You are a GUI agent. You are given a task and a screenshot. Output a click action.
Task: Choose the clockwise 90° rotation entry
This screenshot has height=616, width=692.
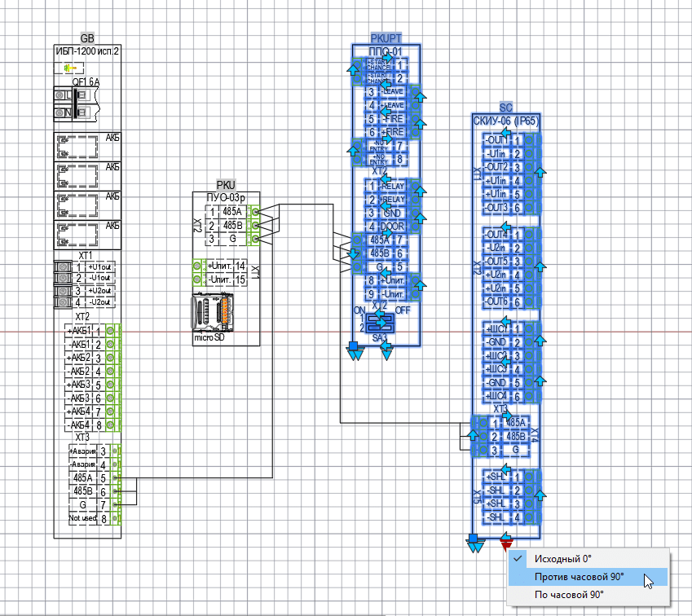tap(569, 595)
